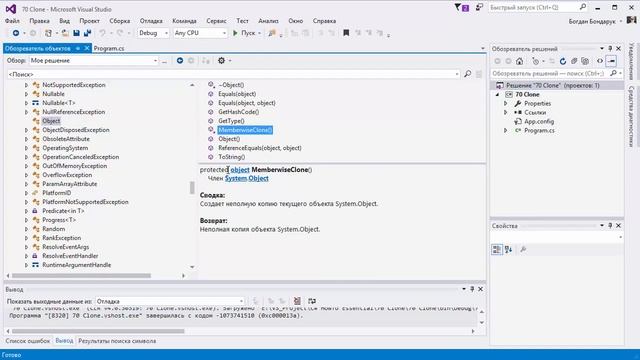The width and height of the screenshot is (640, 360).
Task: Click the Open File toolbar icon
Action: [65, 33]
